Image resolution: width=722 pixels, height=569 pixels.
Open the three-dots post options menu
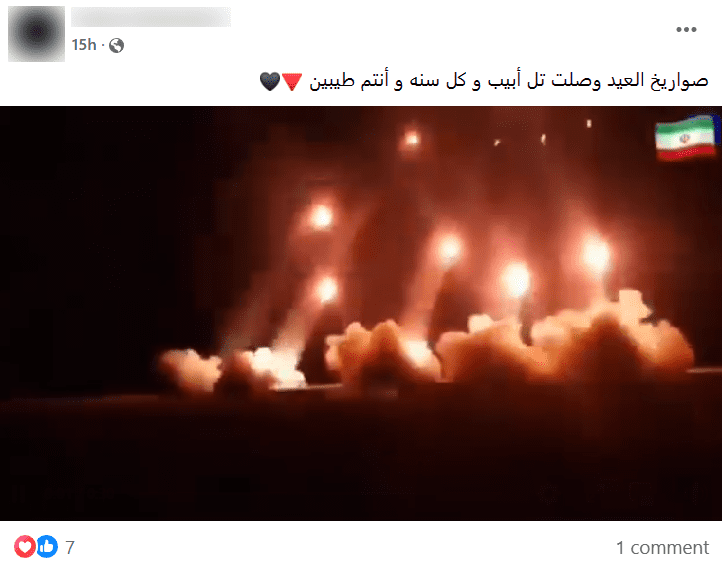(x=686, y=29)
